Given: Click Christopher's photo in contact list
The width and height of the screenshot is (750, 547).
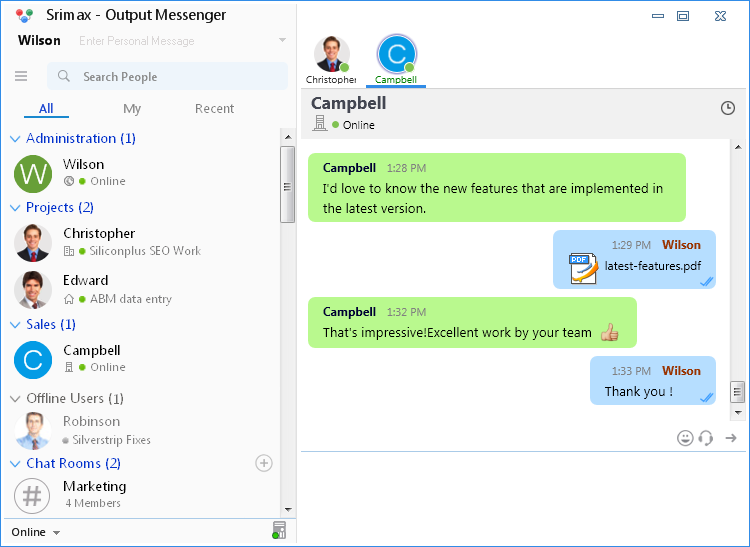Looking at the screenshot, I should coord(33,243).
